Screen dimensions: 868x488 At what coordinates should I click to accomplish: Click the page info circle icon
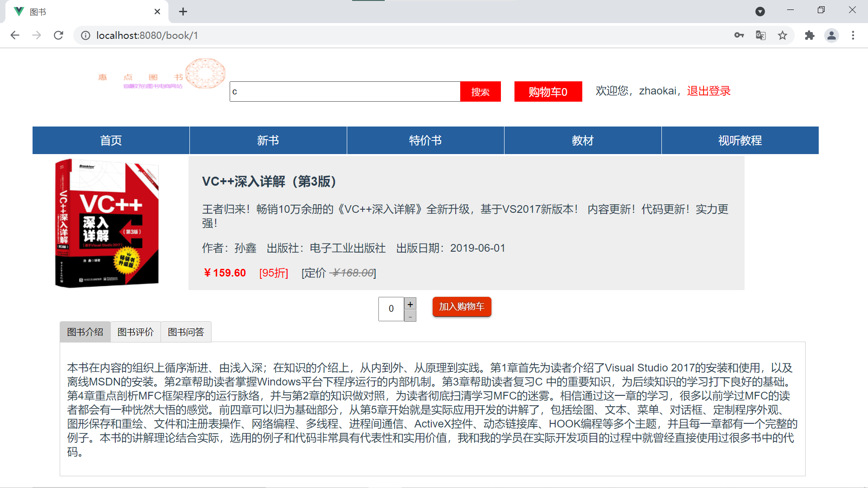(x=85, y=35)
